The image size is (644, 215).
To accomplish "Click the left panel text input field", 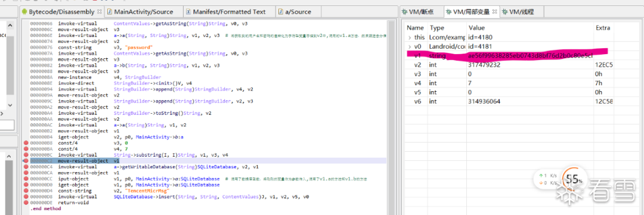I will click(7, 124).
